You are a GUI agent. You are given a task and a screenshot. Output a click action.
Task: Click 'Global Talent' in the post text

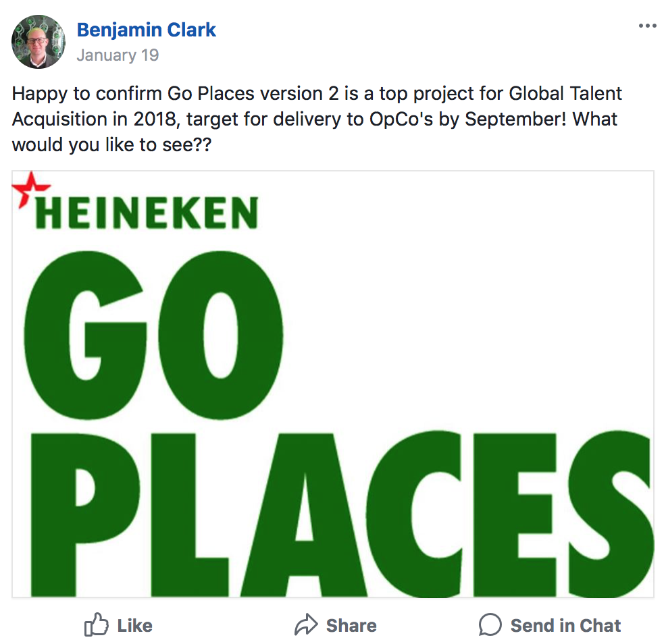tap(565, 93)
